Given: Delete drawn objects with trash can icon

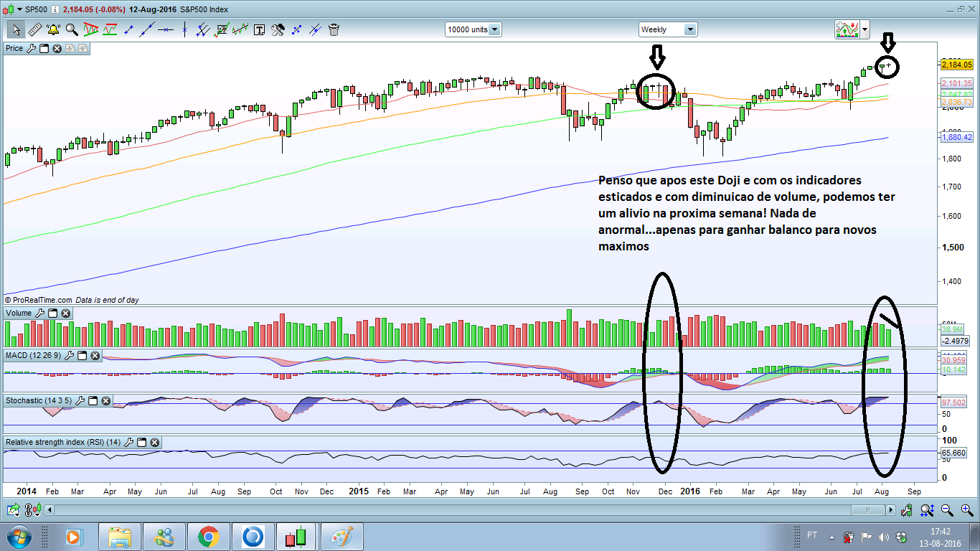Looking at the screenshot, I should coord(334,29).
